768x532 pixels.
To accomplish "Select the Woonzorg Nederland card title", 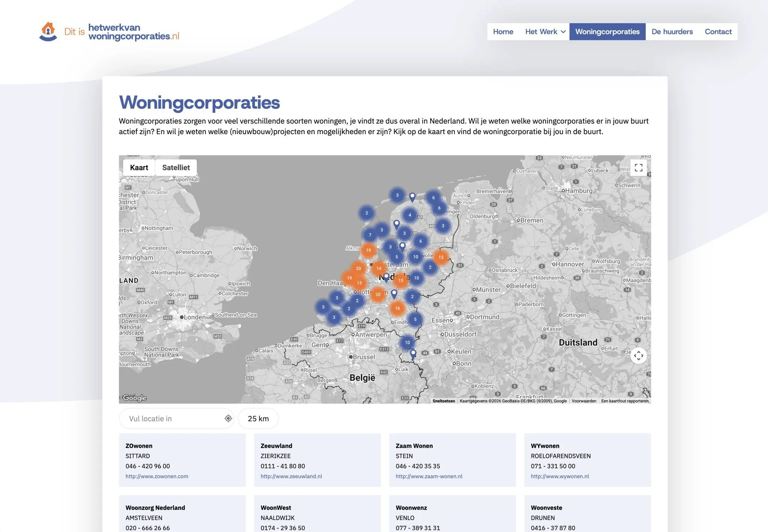I will click(x=155, y=508).
